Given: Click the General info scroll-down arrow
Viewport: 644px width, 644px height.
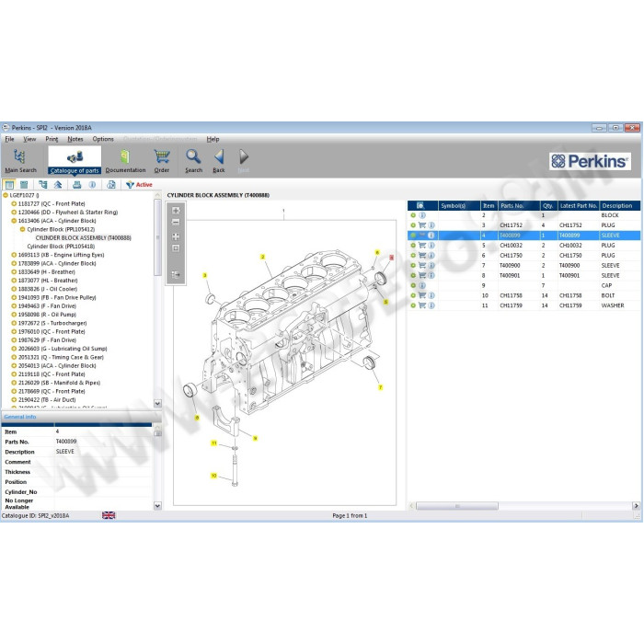Looking at the screenshot, I should tap(157, 506).
